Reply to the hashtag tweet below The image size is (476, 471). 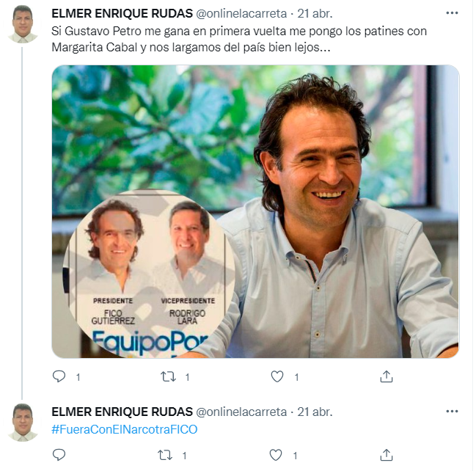pyautogui.click(x=59, y=455)
